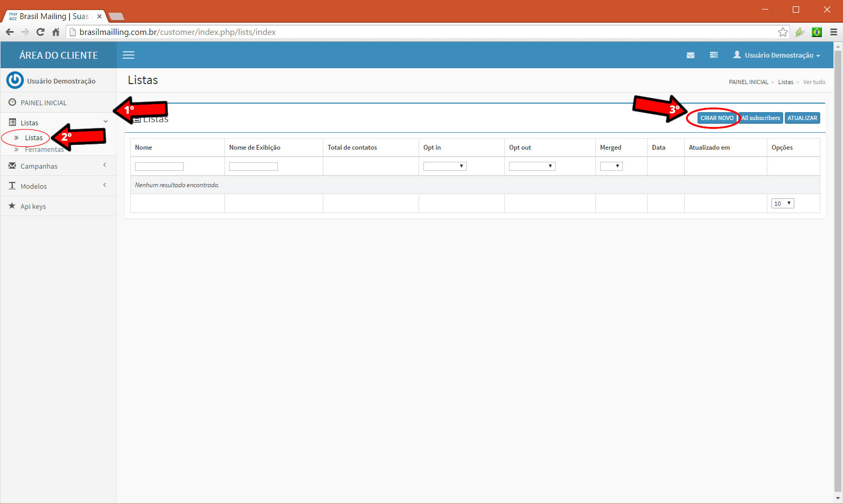
Task: Click the Modelos text icon in sidebar
Action: point(12,186)
